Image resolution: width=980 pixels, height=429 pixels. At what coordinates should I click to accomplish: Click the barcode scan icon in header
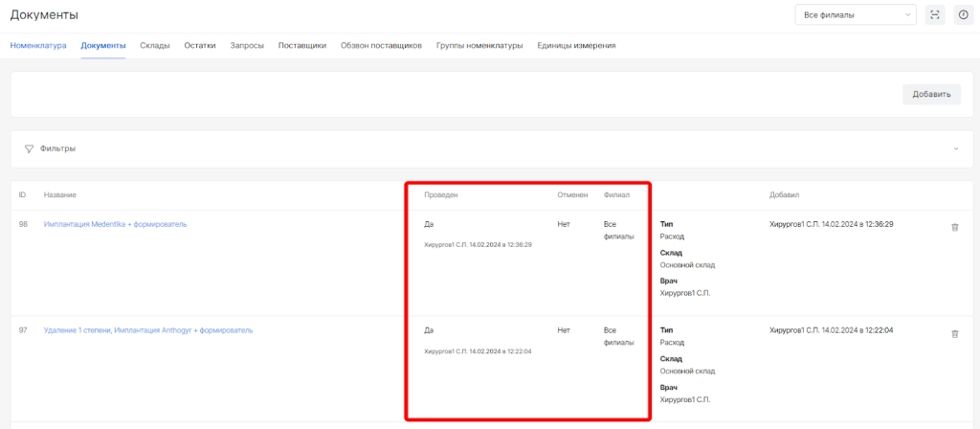pyautogui.click(x=935, y=14)
